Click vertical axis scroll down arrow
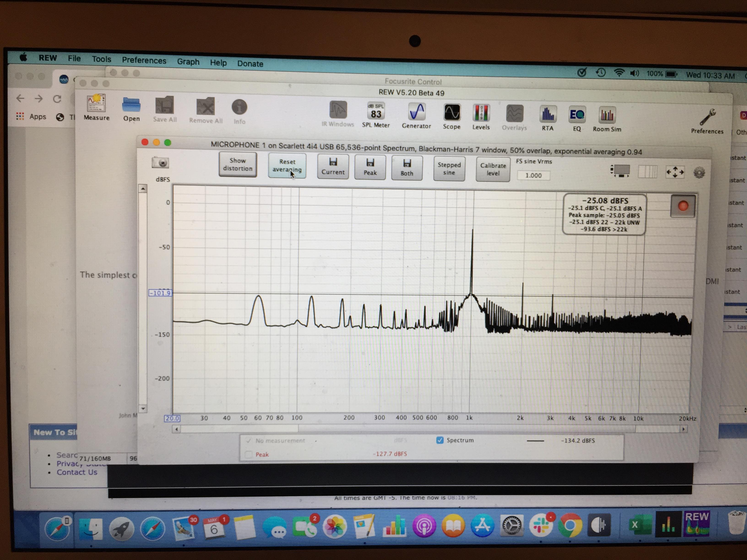This screenshot has width=747, height=560. pos(143,409)
